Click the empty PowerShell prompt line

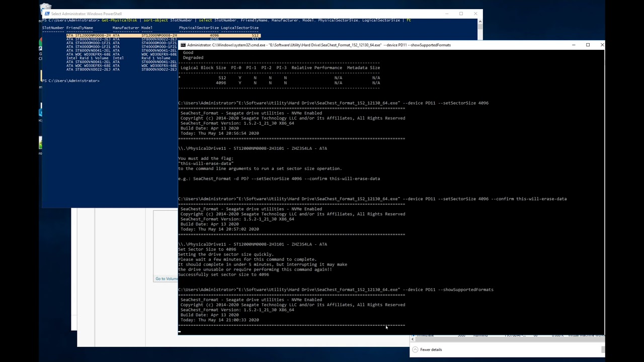pos(71,80)
